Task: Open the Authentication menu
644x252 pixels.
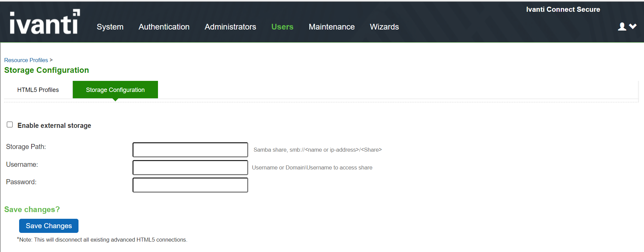Action: pyautogui.click(x=164, y=27)
